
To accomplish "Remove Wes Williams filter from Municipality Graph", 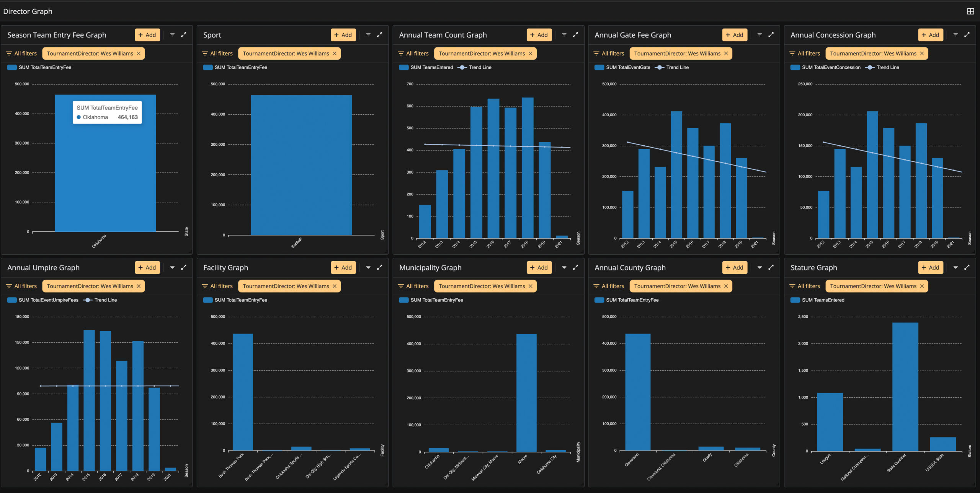I will coord(531,286).
